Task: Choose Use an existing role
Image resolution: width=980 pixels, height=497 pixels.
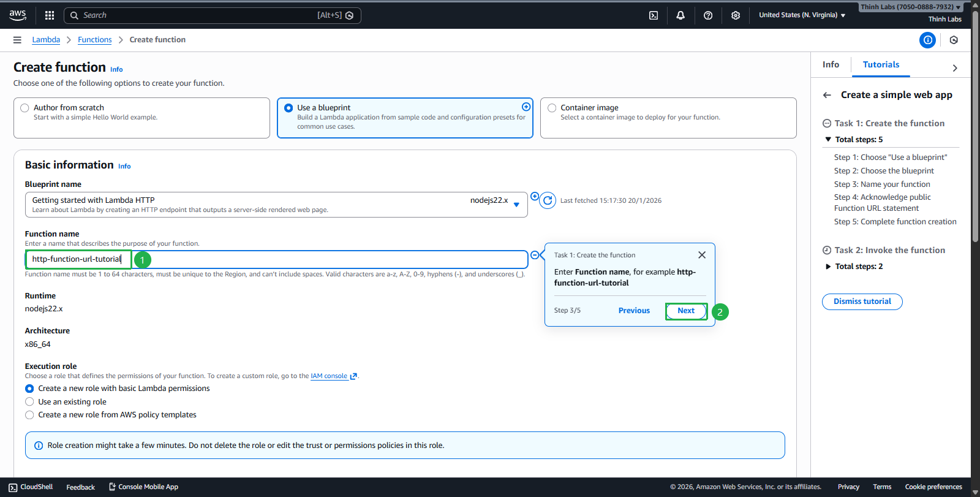Action: click(29, 402)
